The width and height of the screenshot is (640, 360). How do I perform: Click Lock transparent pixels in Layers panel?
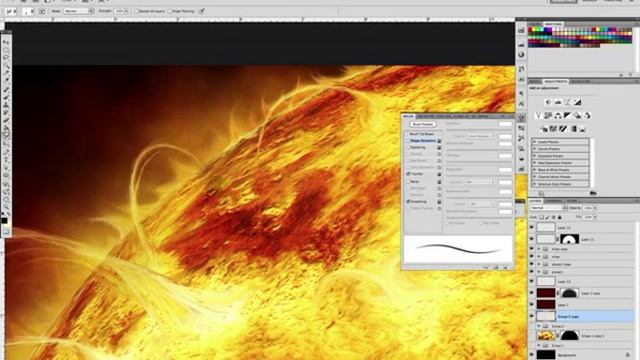pos(542,217)
